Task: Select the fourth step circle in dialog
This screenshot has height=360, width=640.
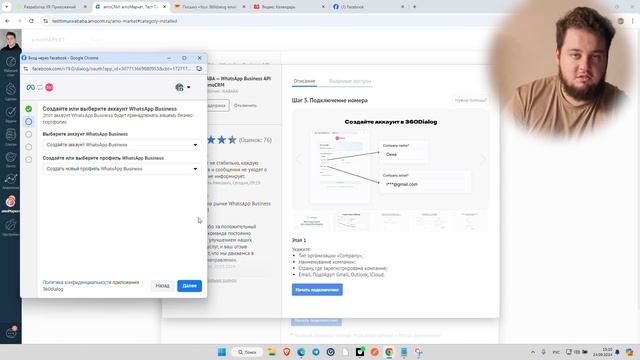Action: (29, 147)
